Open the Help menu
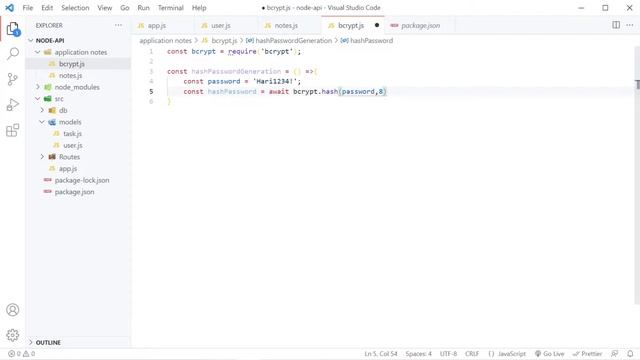 point(199,8)
